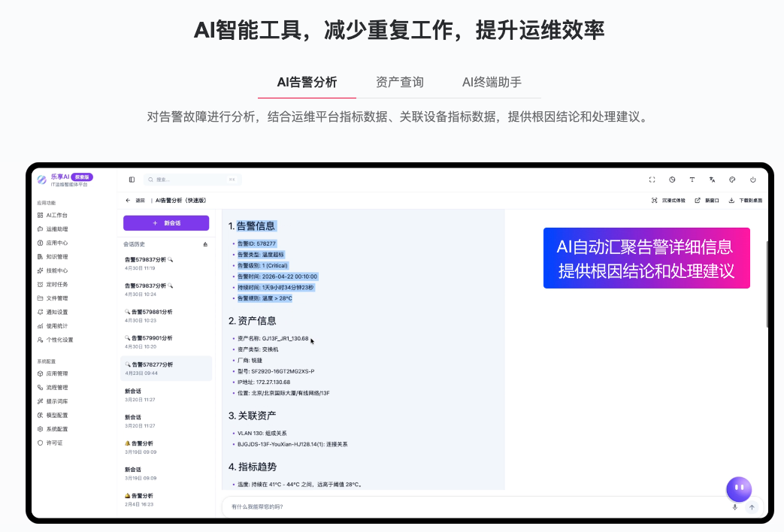Open chat in 新窗口
This screenshot has width=784, height=532.
[x=707, y=201]
